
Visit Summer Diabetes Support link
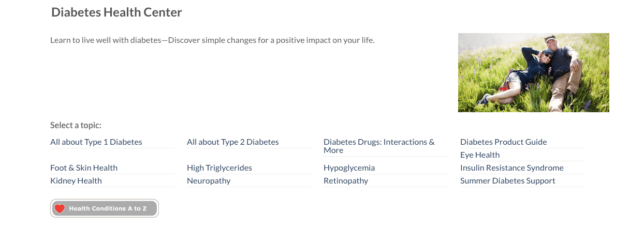click(x=508, y=180)
